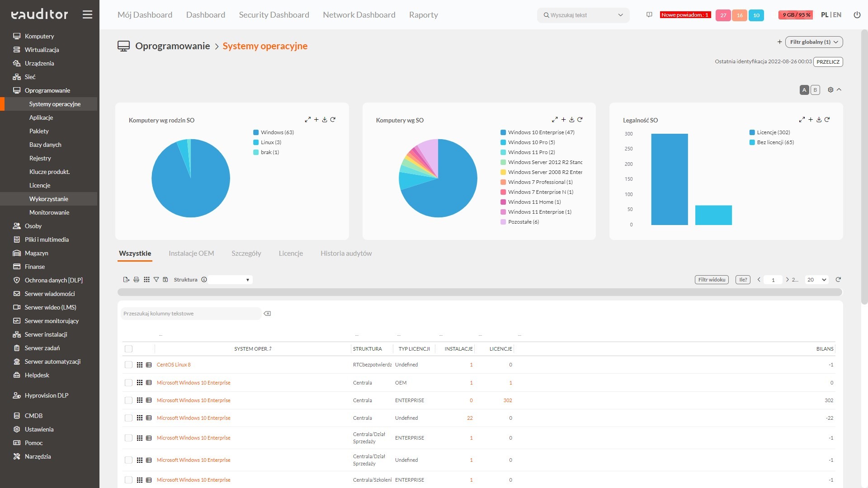Download the Komputery wg SO chart
The height and width of the screenshot is (488, 868).
(572, 120)
